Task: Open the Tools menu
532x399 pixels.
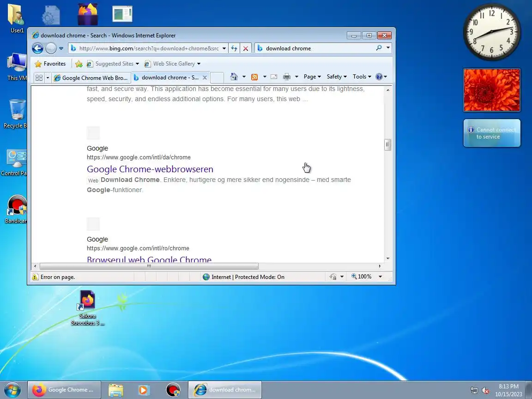Action: [362, 77]
